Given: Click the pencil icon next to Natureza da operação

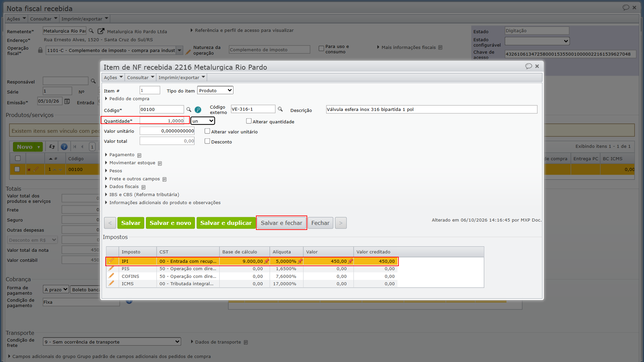Looking at the screenshot, I should (x=188, y=52).
